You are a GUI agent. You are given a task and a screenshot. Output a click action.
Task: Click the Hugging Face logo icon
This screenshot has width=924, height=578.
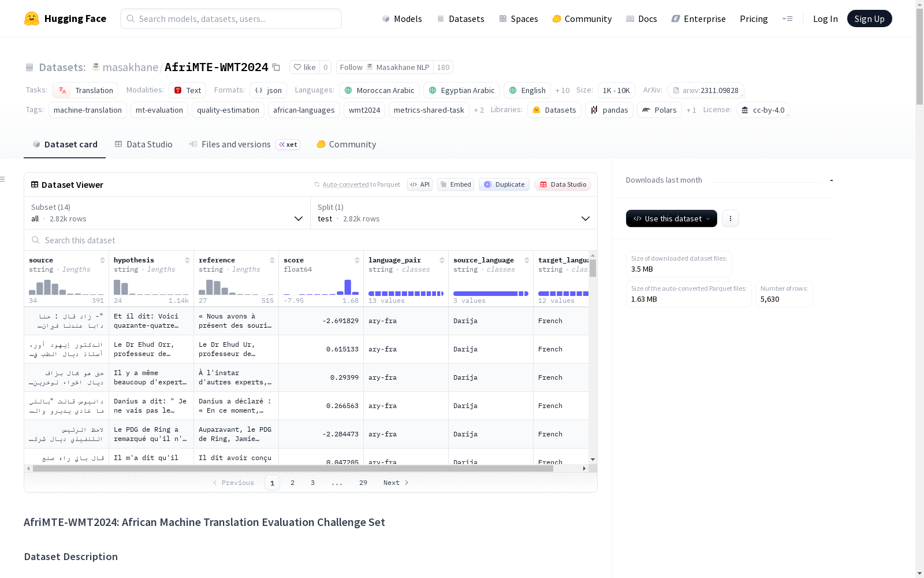pyautogui.click(x=32, y=18)
